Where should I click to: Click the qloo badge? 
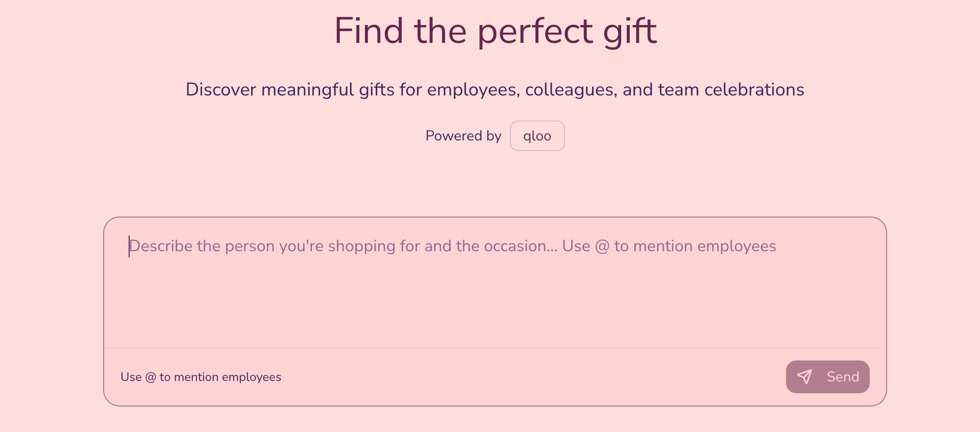[x=537, y=136]
